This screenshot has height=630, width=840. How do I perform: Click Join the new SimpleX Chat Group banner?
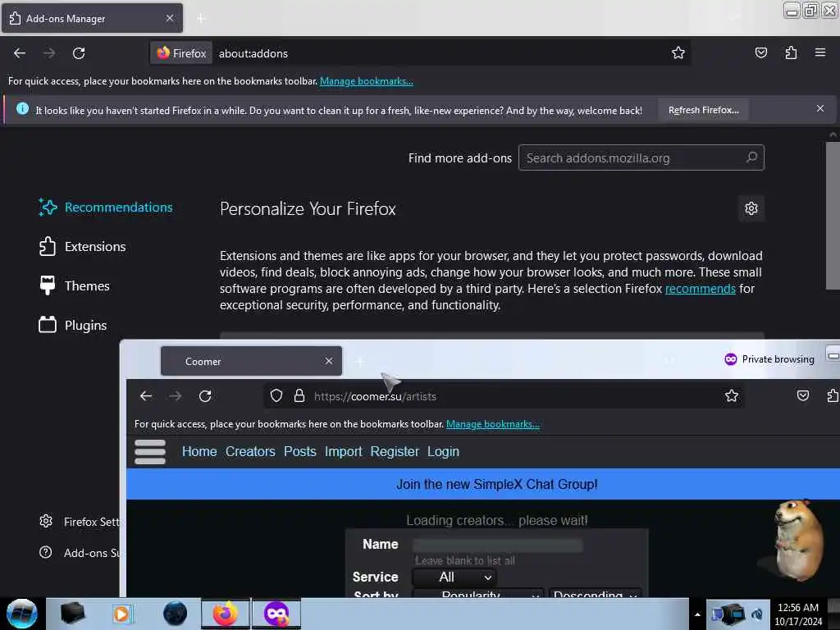[x=496, y=484]
